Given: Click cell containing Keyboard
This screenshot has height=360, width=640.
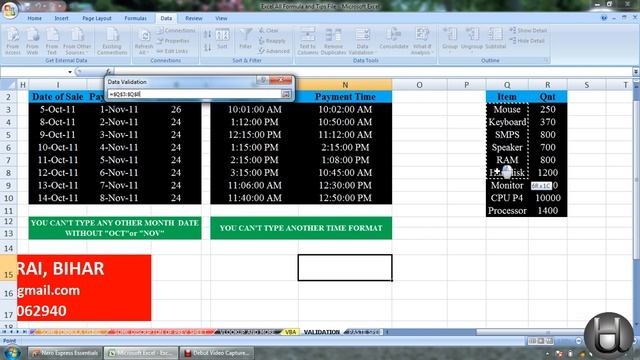Looking at the screenshot, I should 507,122.
